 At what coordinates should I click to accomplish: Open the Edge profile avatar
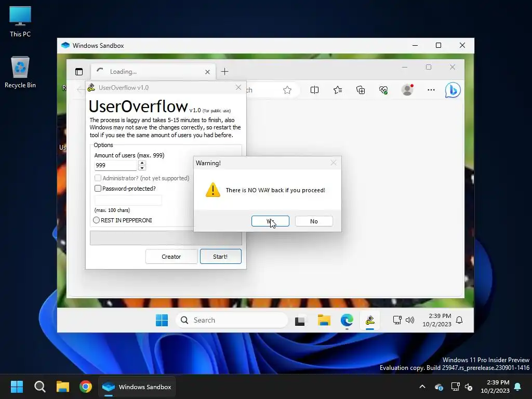(x=407, y=89)
